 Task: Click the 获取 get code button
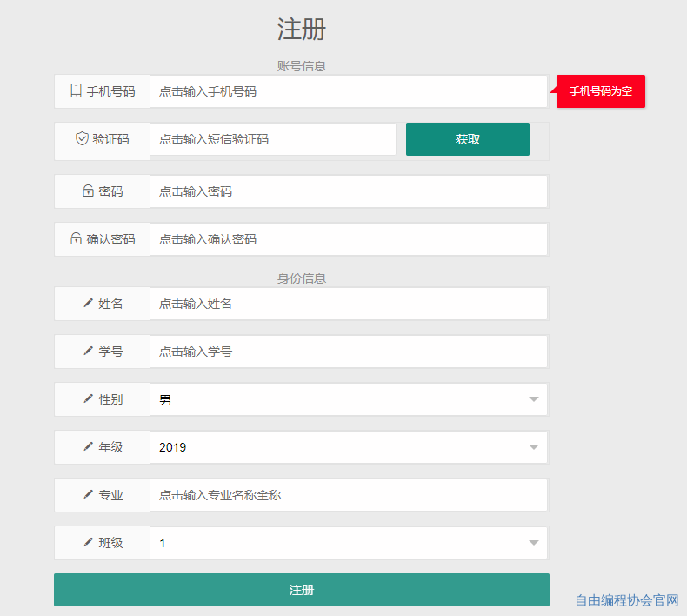468,139
